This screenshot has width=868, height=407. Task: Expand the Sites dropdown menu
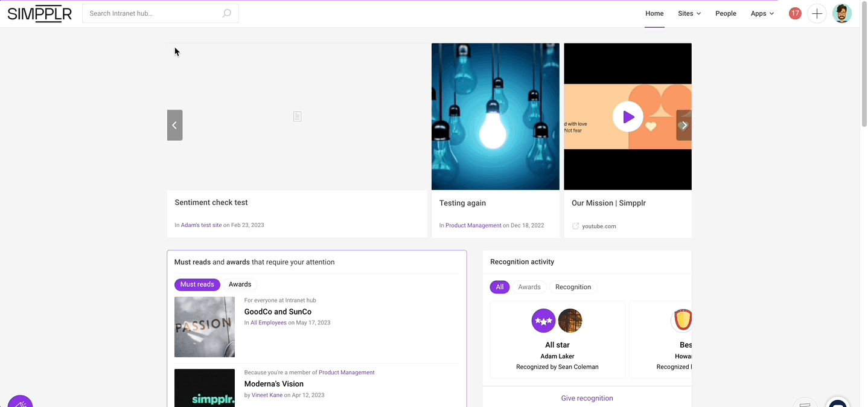click(689, 13)
